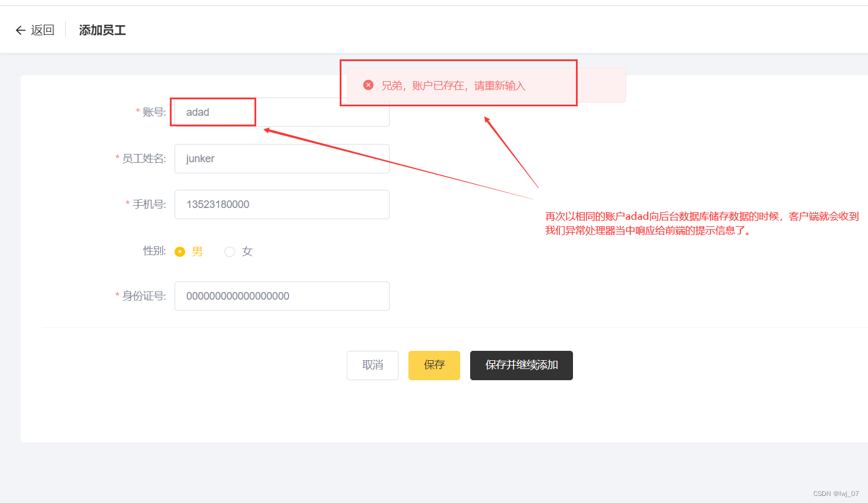Click the 兄弟，账户已存在 error message text
Viewport: 868px width, 503px height.
pos(453,86)
